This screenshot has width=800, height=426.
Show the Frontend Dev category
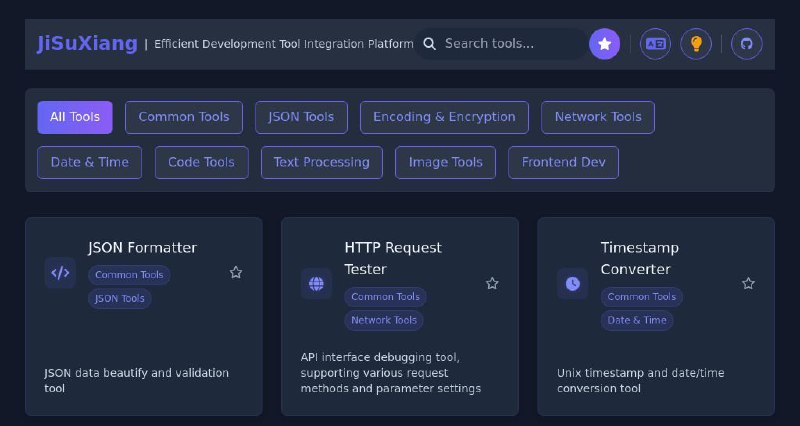tap(563, 162)
